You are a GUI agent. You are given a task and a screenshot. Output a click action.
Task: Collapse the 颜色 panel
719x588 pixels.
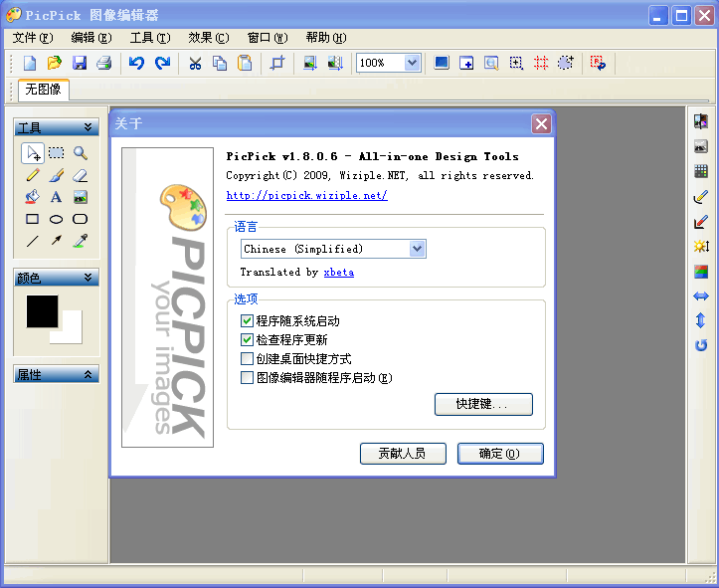tap(89, 278)
